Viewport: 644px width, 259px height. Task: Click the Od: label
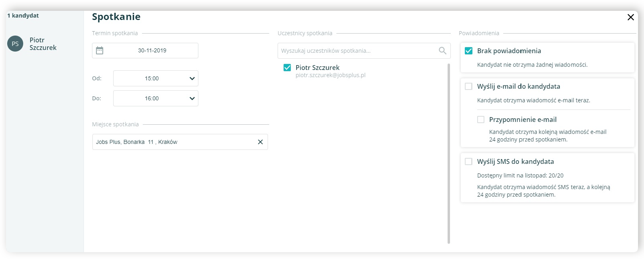point(97,78)
